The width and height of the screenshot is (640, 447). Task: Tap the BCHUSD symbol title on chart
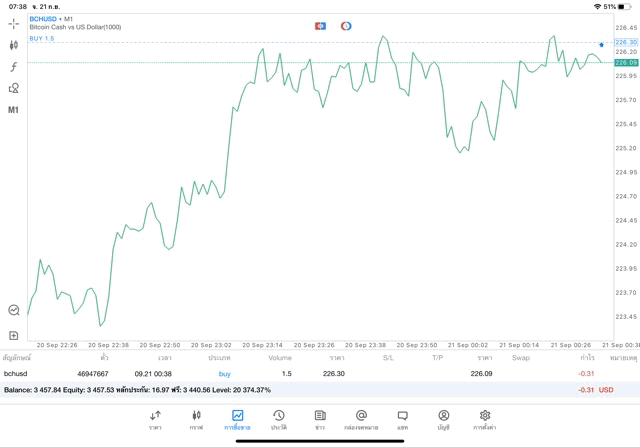(43, 19)
